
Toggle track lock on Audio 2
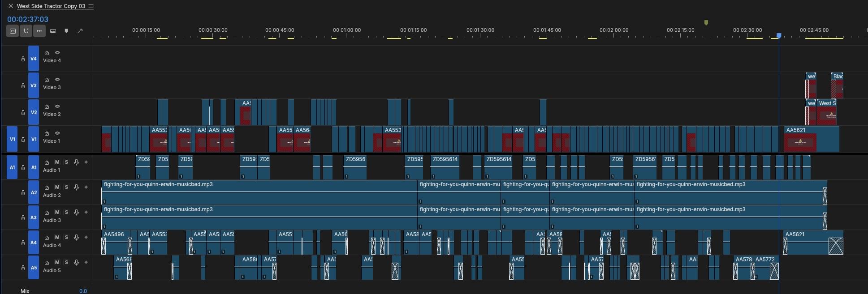23,192
